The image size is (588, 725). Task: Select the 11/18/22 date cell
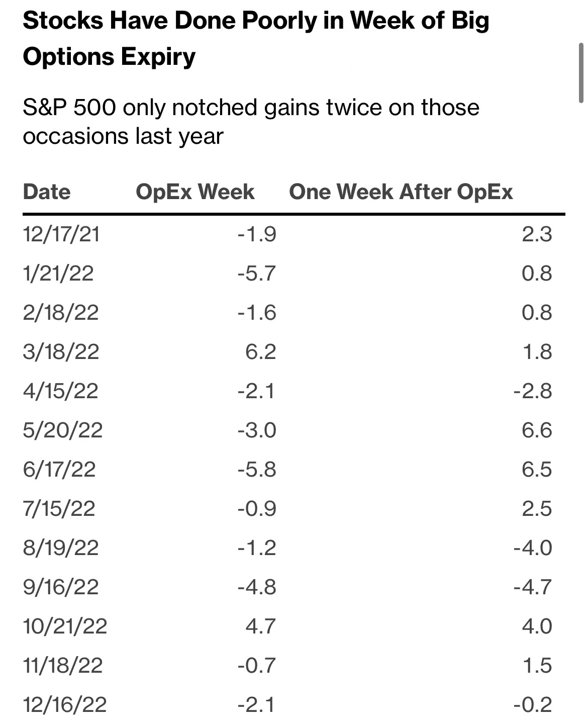(63, 666)
